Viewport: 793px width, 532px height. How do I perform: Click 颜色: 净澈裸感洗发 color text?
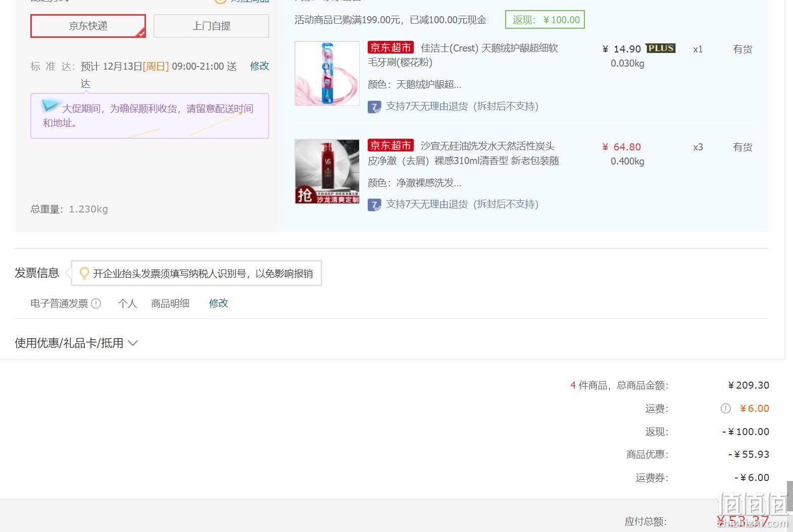(415, 183)
